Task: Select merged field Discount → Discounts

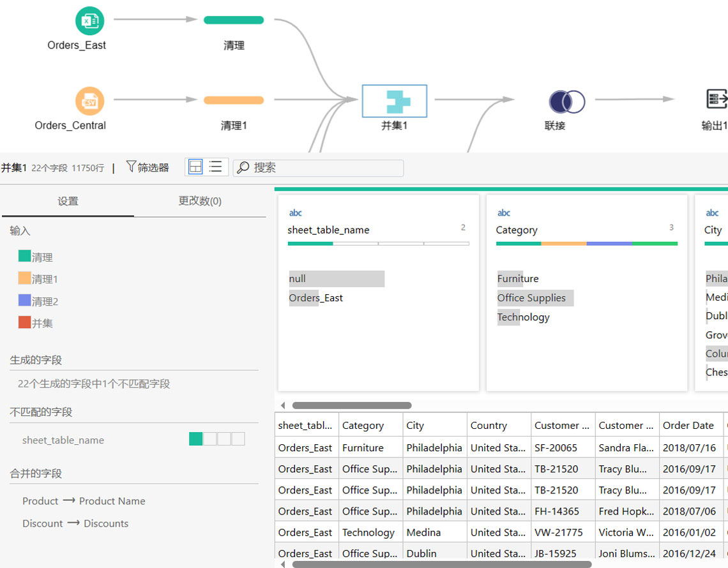Action: pyautogui.click(x=75, y=523)
